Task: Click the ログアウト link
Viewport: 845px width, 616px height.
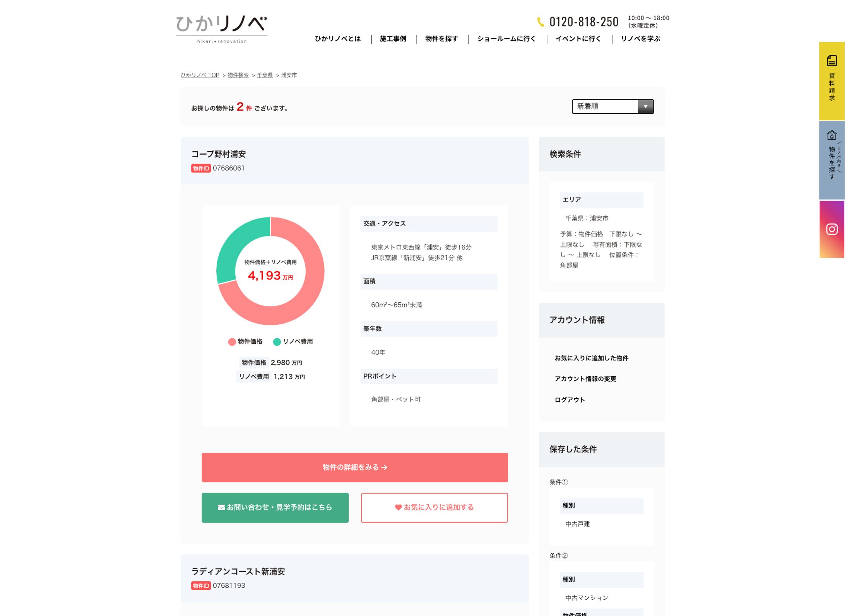Action: [x=570, y=400]
